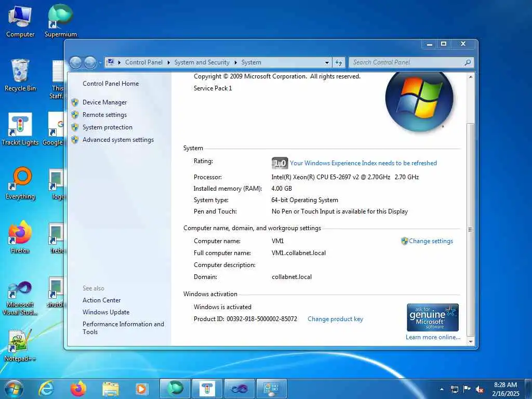Click the muted volume tray icon
The image size is (532, 399).
coord(480,389)
